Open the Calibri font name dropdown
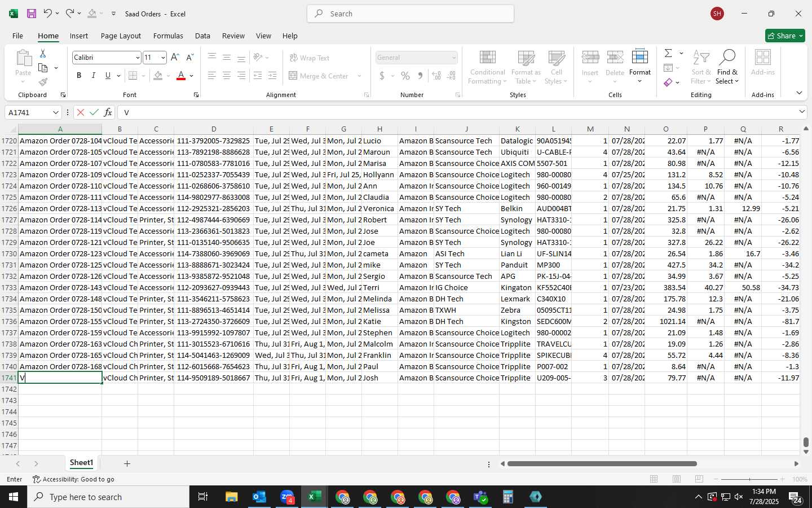 tap(137, 58)
